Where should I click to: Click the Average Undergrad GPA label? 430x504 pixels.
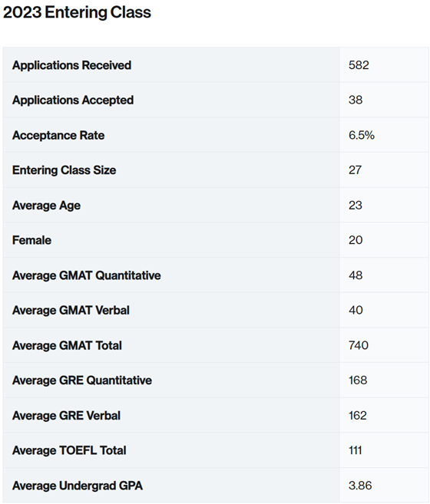point(78,486)
